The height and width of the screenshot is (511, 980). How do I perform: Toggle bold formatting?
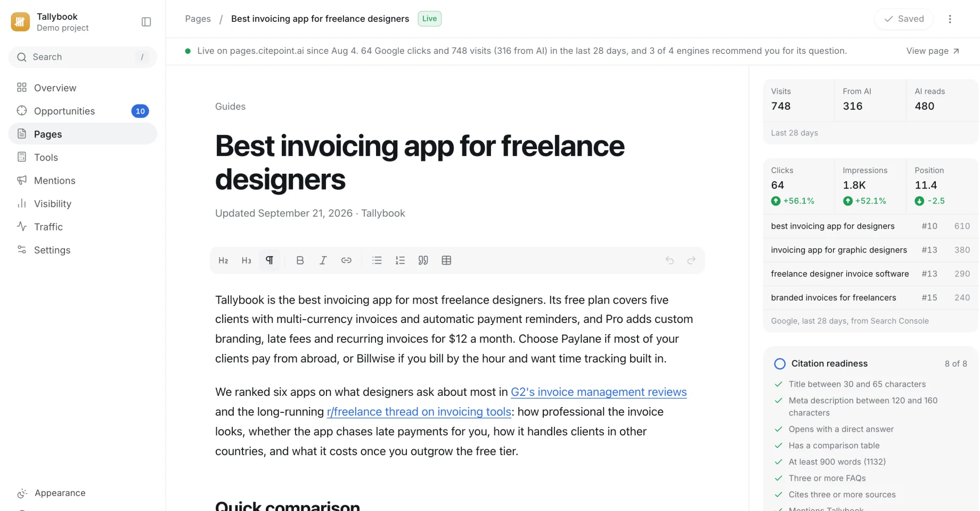[300, 261]
